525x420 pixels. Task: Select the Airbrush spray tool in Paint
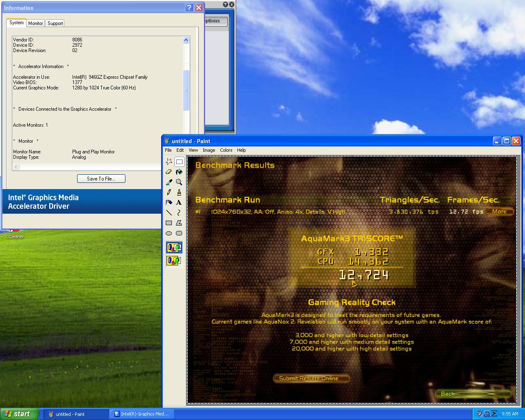[169, 203]
